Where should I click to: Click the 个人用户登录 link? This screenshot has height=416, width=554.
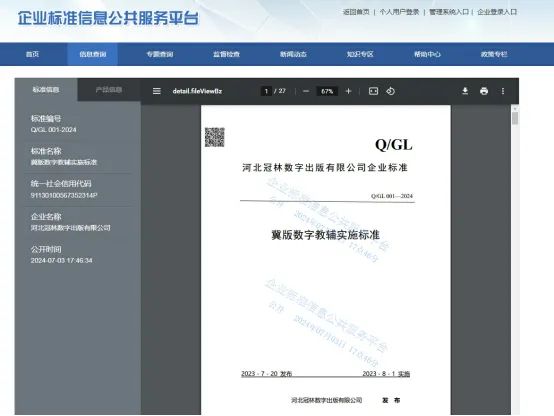(399, 12)
